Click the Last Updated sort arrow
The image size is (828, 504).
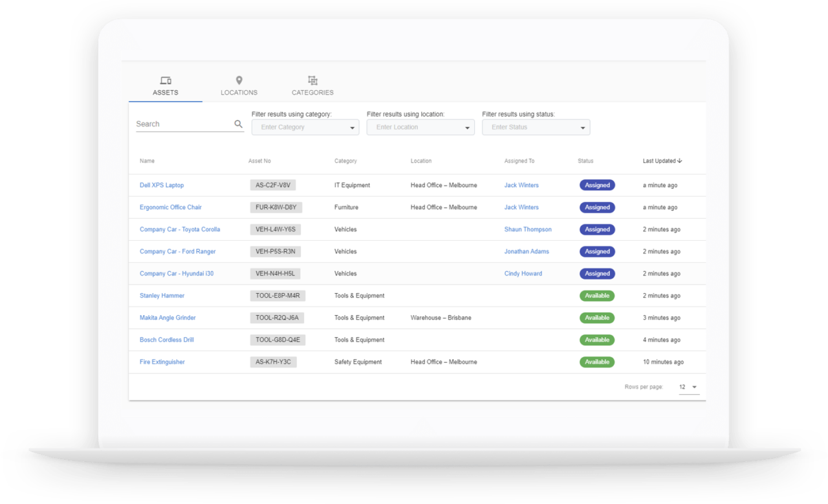(x=680, y=161)
